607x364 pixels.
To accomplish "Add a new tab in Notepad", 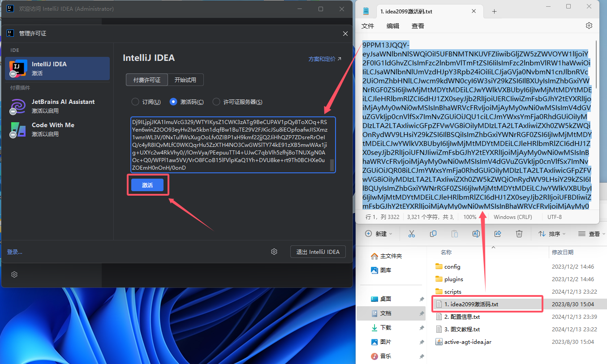I will point(494,12).
